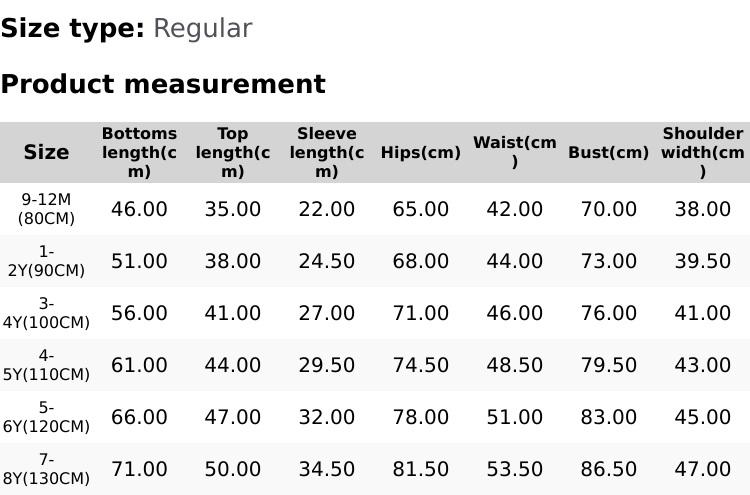
Task: Click the Bottoms length column header
Action: 139,152
